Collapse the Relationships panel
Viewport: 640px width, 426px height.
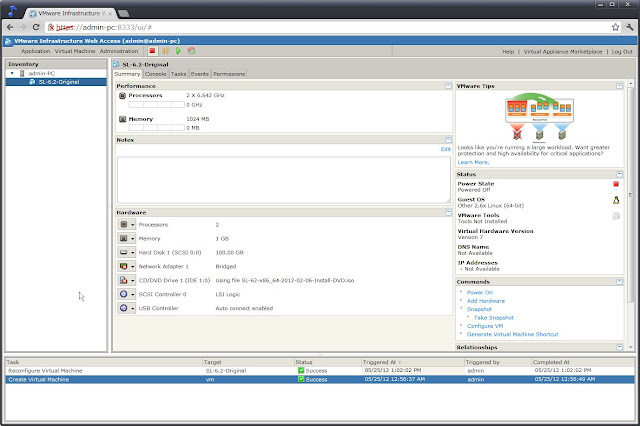coord(620,347)
